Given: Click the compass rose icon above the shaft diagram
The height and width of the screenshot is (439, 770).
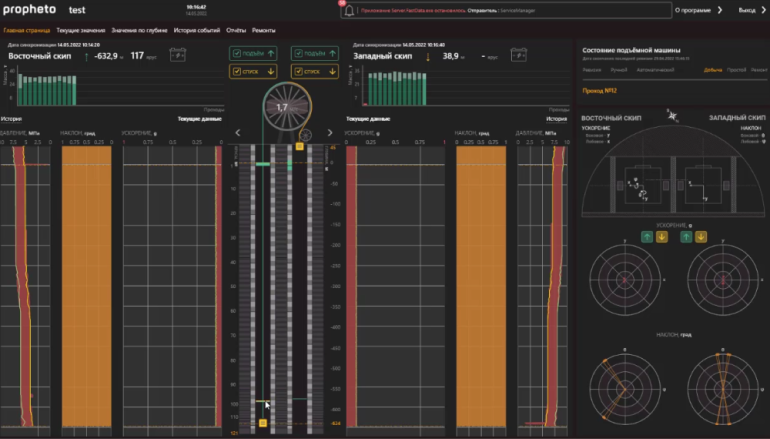Looking at the screenshot, I should pos(672,116).
